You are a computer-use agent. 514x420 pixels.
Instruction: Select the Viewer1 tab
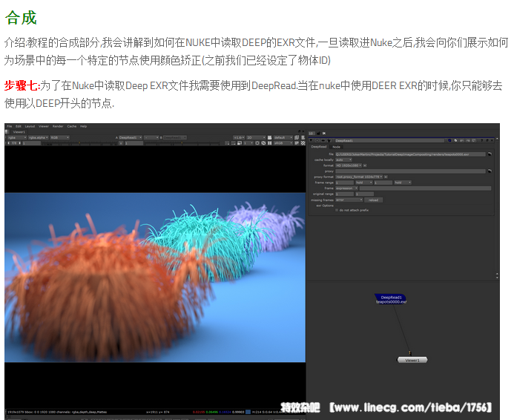tap(19, 132)
